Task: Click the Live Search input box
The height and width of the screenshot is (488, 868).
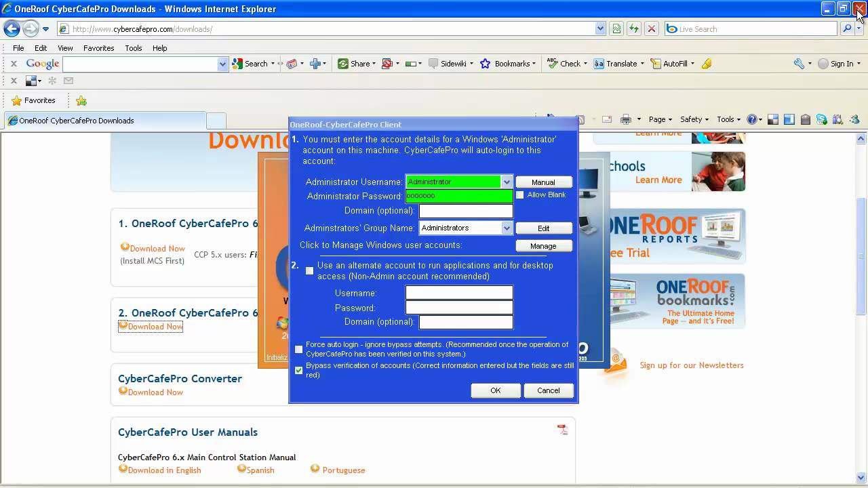Action: (x=751, y=28)
